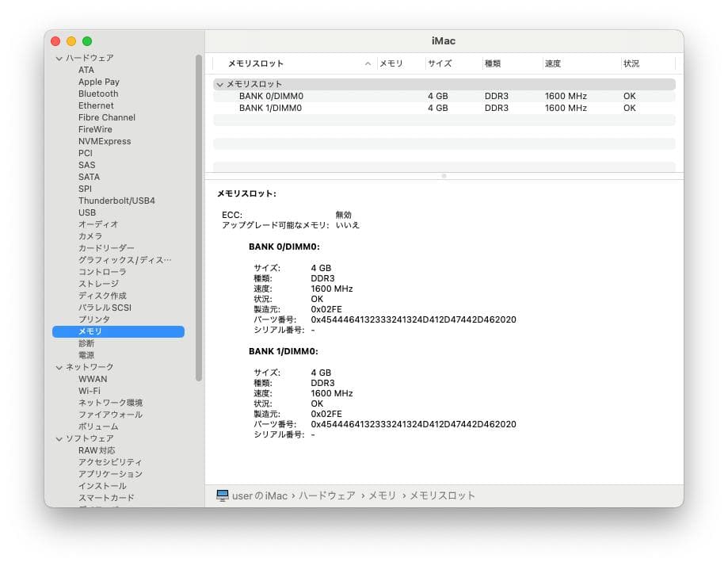Viewport: 728px width, 566px height.
Task: Select 診断 in the sidebar
Action: pos(85,343)
